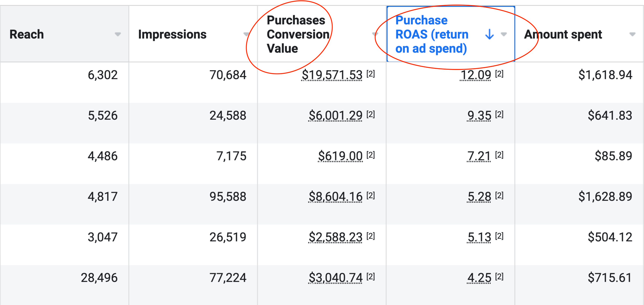Select the $1,618.94 amount spent cell
Viewport: 644px width, 305px height.
pos(605,75)
